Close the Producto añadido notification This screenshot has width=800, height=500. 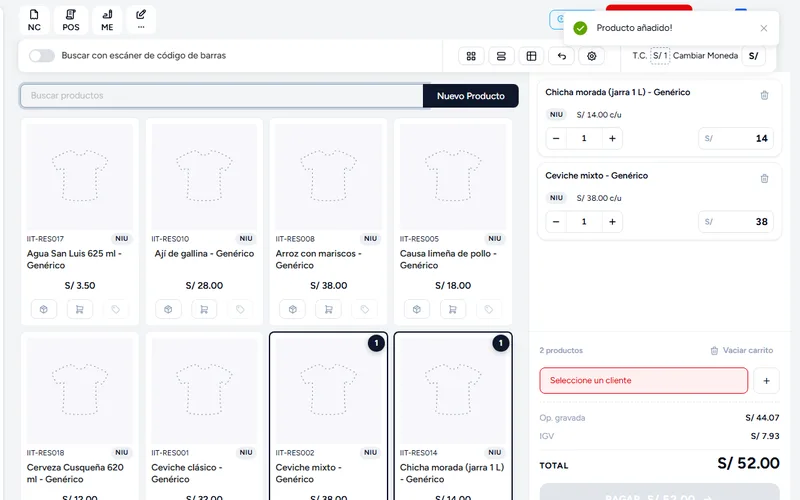click(x=763, y=28)
